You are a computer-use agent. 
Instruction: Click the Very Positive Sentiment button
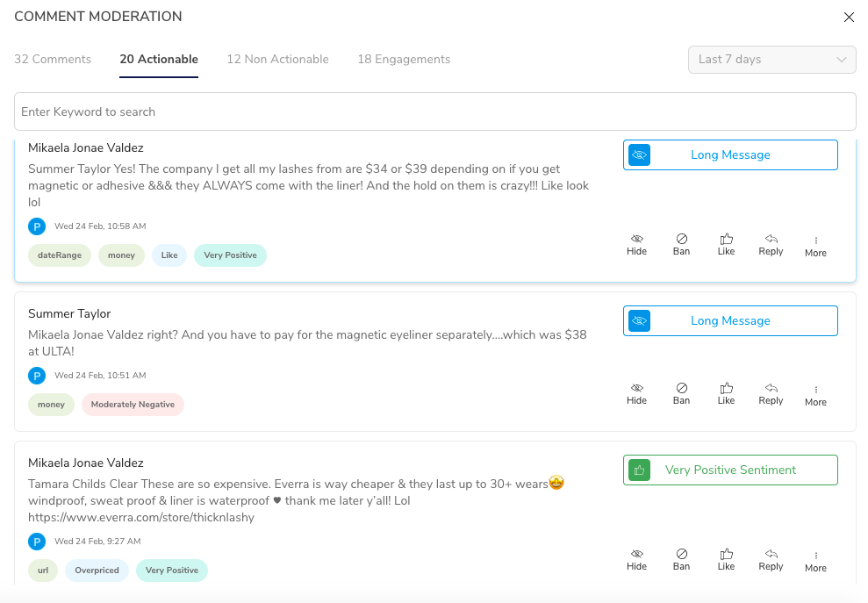click(x=730, y=470)
